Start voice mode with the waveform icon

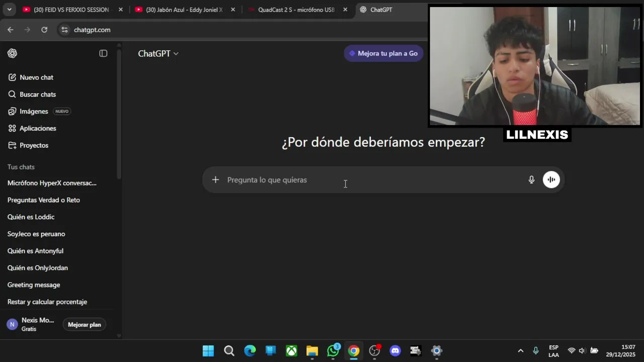(551, 179)
